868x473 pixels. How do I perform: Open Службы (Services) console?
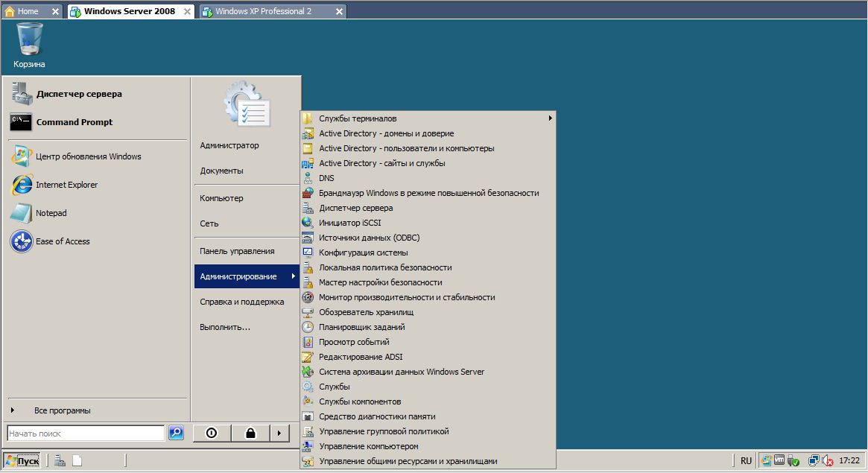[x=428, y=387]
